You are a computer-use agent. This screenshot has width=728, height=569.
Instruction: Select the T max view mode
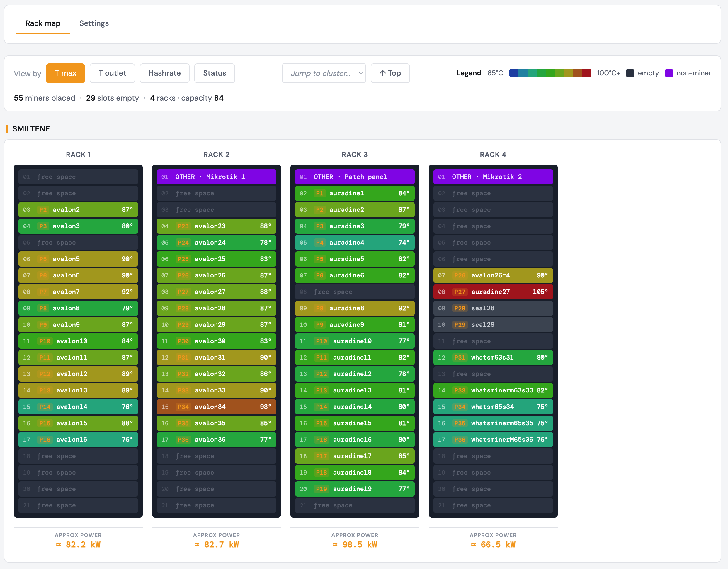[65, 73]
